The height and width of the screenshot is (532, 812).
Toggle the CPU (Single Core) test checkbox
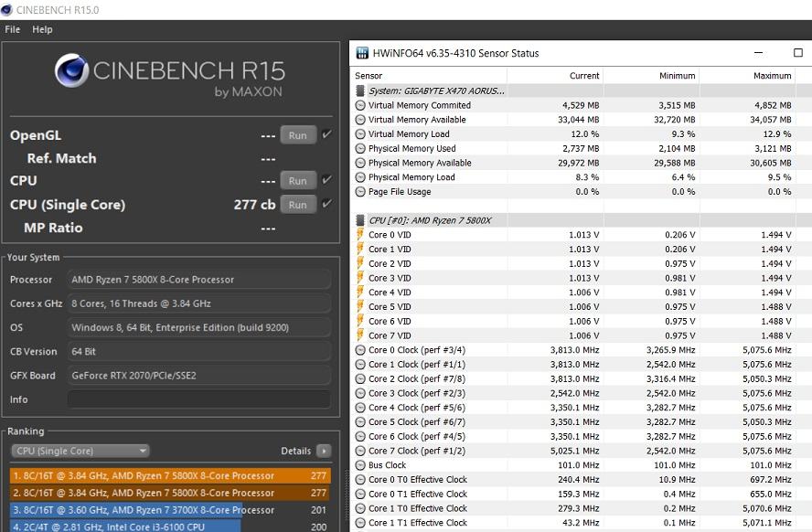[326, 203]
